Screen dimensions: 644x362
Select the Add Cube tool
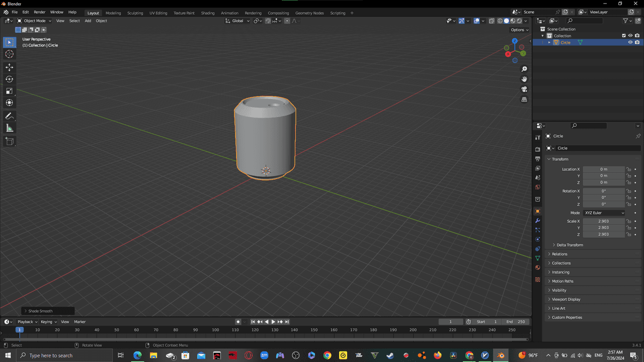9,142
